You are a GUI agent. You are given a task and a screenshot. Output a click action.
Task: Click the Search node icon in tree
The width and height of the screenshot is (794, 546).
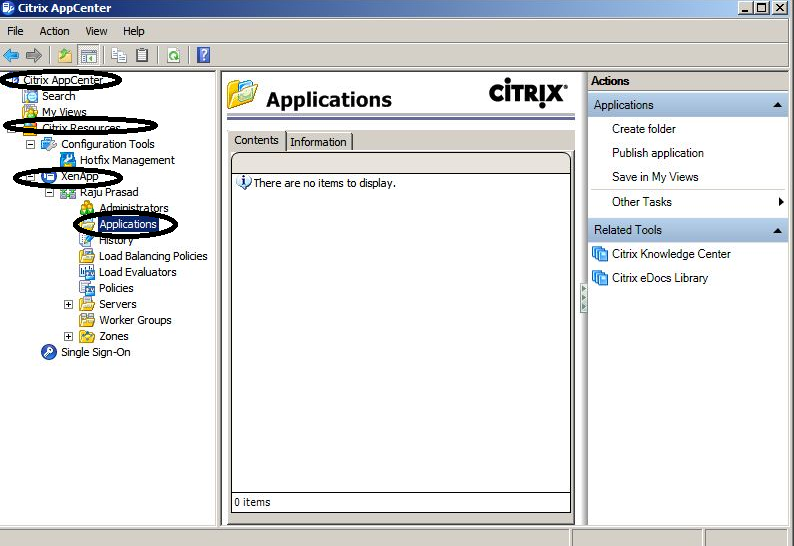click(x=30, y=96)
